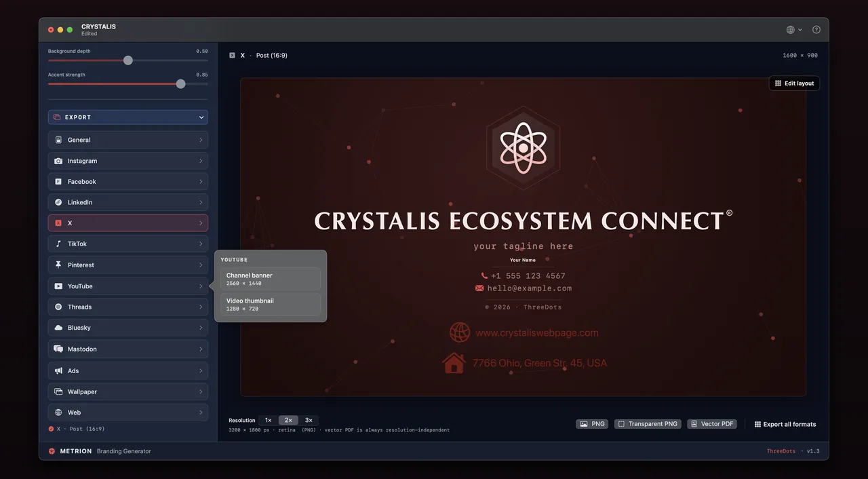Export as Vector PDF
The width and height of the screenshot is (868, 479).
coord(711,424)
